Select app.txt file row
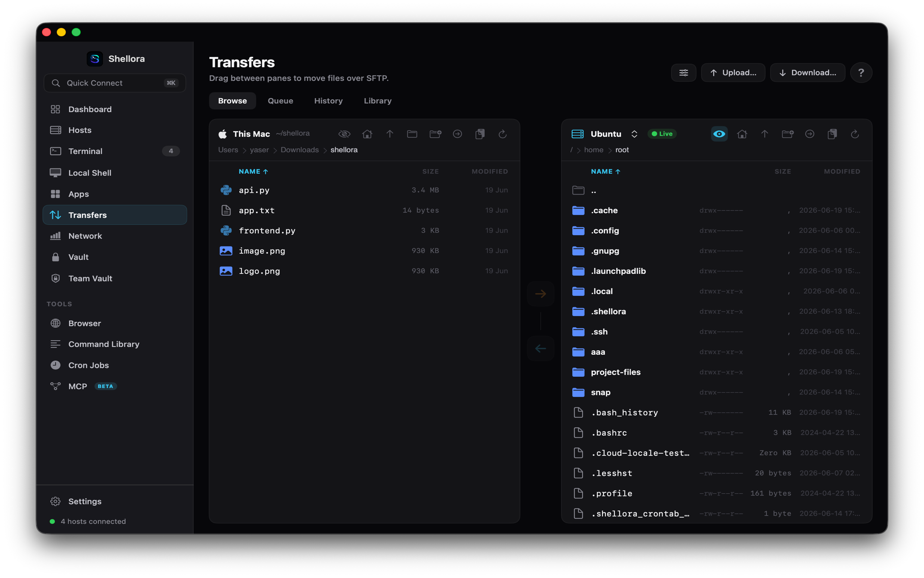This screenshot has width=924, height=578. (364, 210)
